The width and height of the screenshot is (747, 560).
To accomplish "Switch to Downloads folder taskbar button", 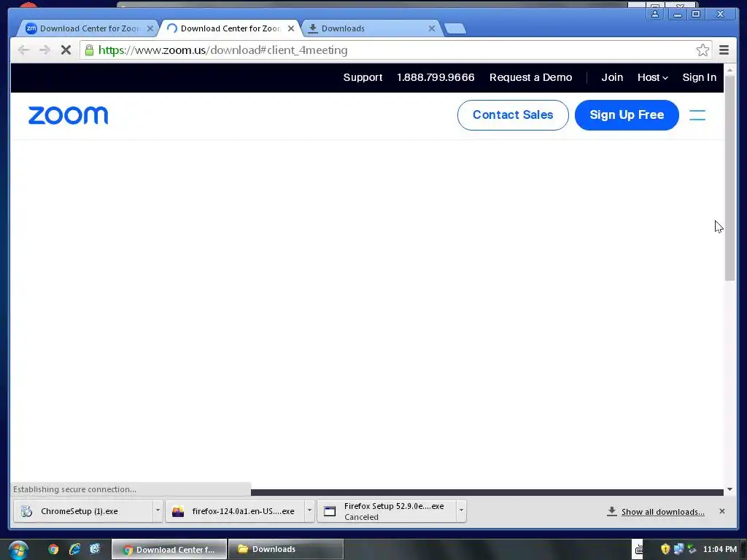I will click(286, 550).
